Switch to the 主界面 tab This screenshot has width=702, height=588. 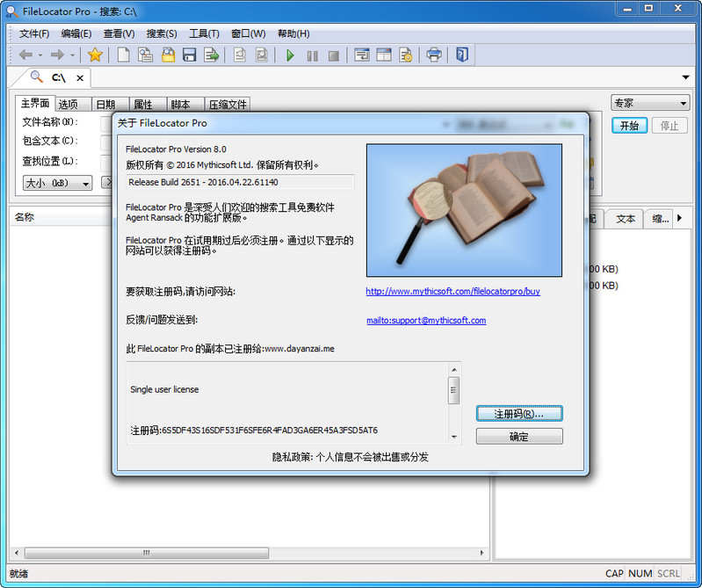click(x=35, y=104)
